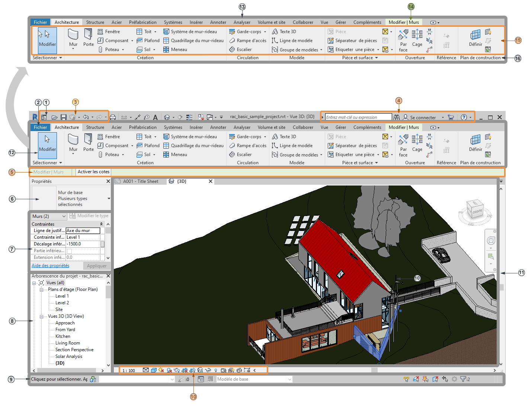This screenshot has height=419, width=532.
Task: Open Se connecter dropdown arrow
Action: pos(443,117)
